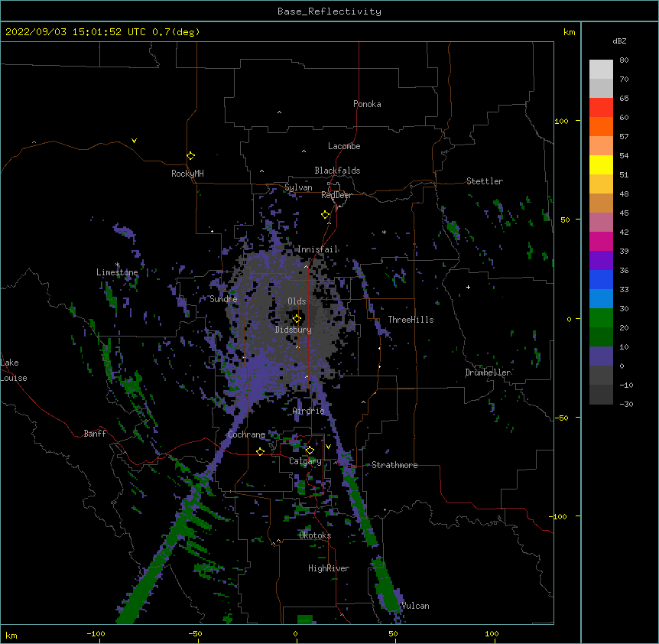Click the yellow diamond marker above RockyMH

tap(191, 155)
